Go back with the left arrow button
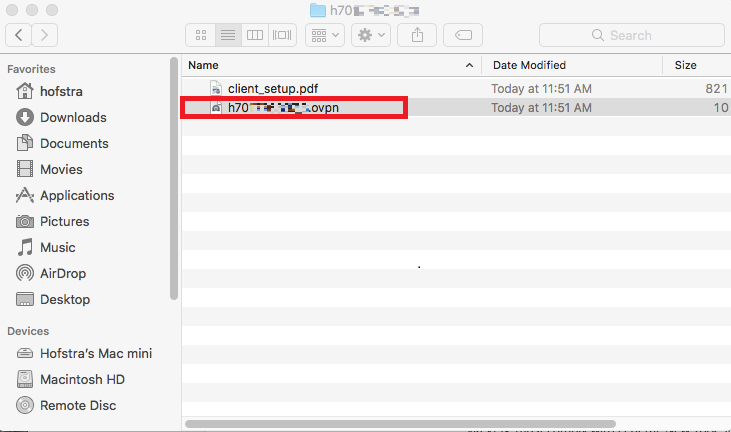Viewport: 731px width, 432px height. (x=19, y=35)
